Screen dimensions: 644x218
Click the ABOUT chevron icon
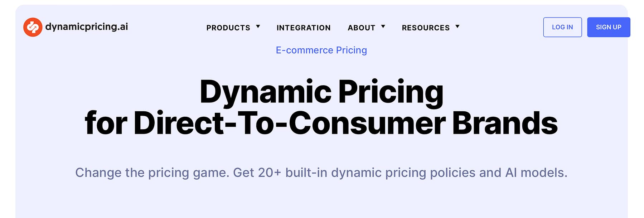pyautogui.click(x=383, y=26)
